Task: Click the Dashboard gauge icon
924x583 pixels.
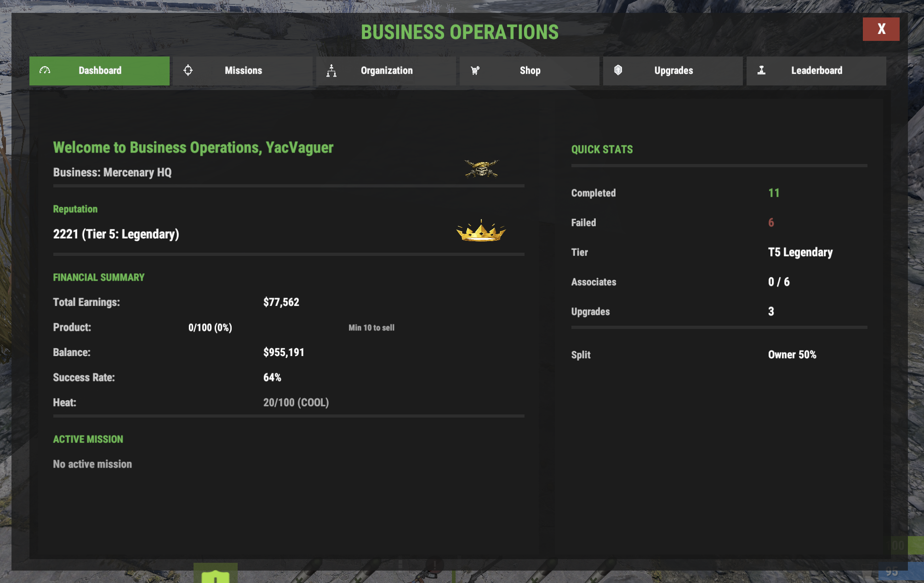Action: pyautogui.click(x=45, y=70)
